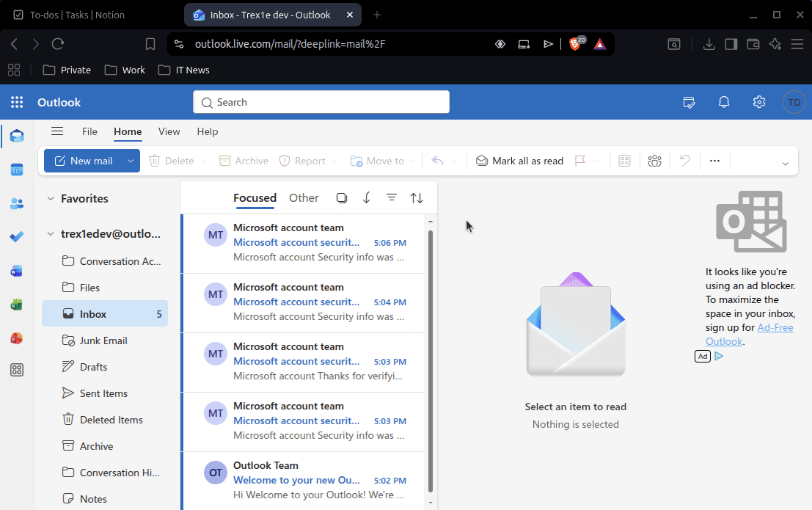Click the Outlook search box

click(x=321, y=102)
